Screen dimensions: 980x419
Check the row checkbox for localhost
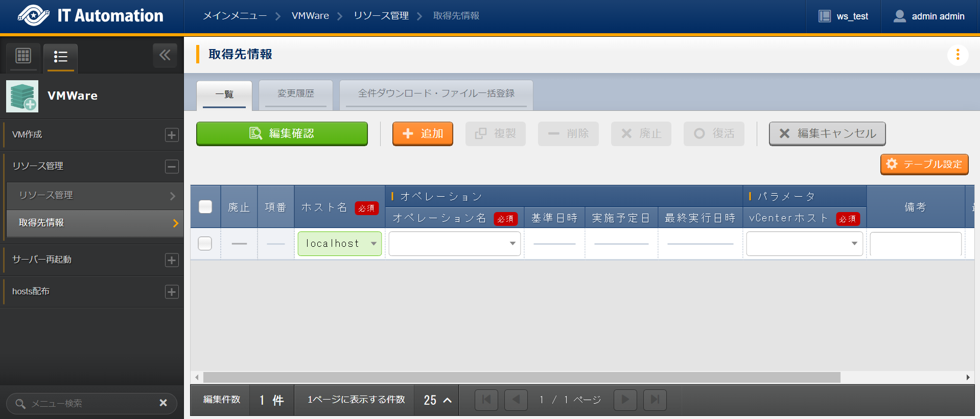(x=205, y=243)
